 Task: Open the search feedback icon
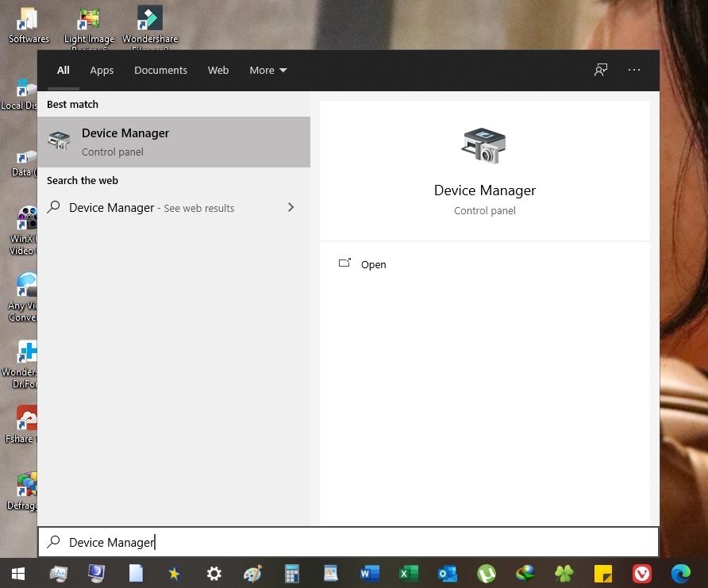[x=601, y=70]
